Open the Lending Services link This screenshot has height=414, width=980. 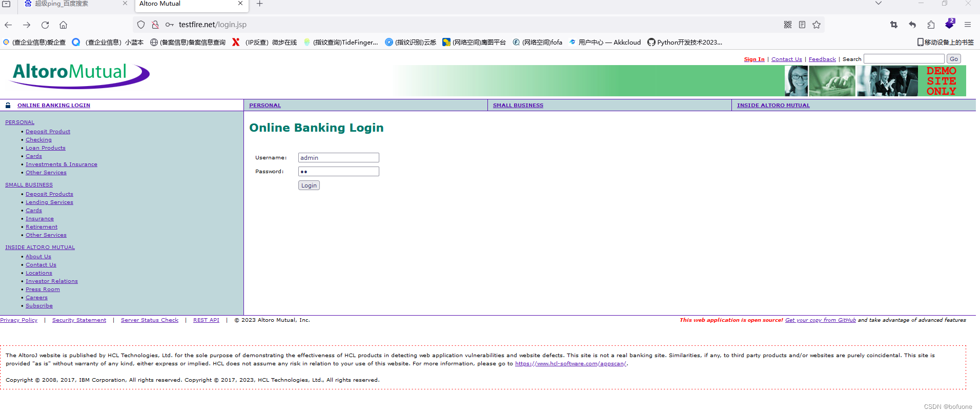pos(50,202)
